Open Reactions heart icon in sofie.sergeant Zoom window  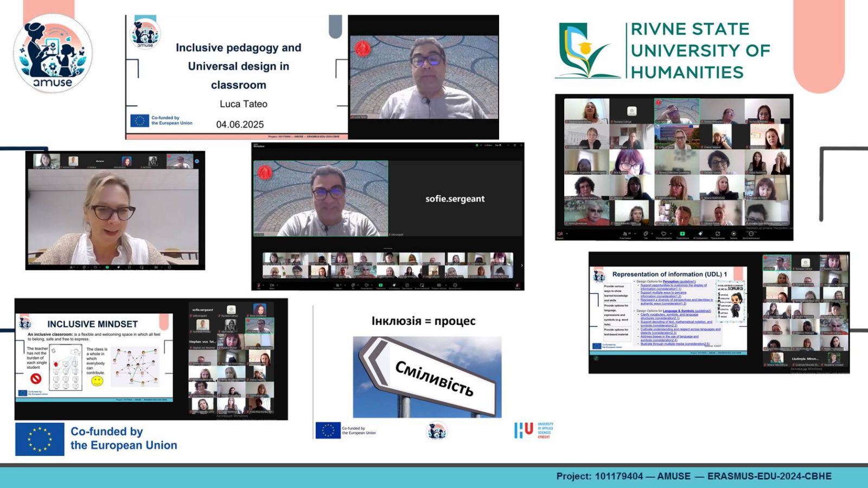366,285
